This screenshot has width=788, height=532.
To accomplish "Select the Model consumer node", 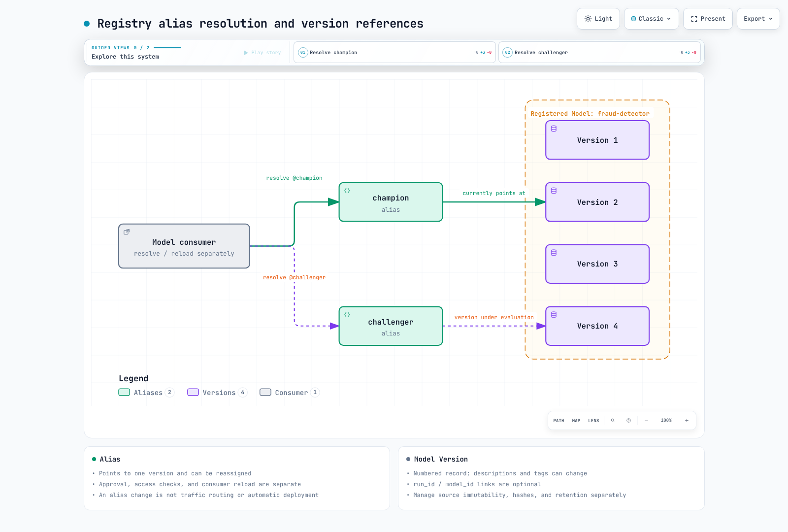I will tap(184, 246).
